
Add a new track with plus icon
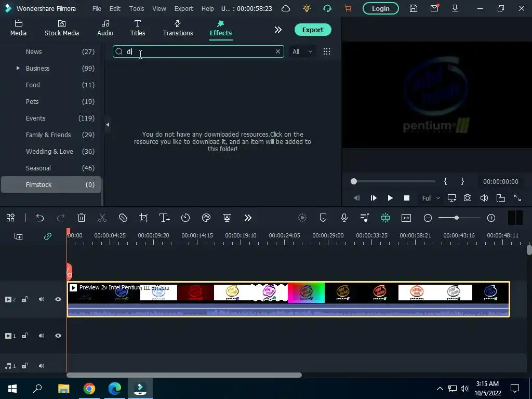click(x=18, y=236)
